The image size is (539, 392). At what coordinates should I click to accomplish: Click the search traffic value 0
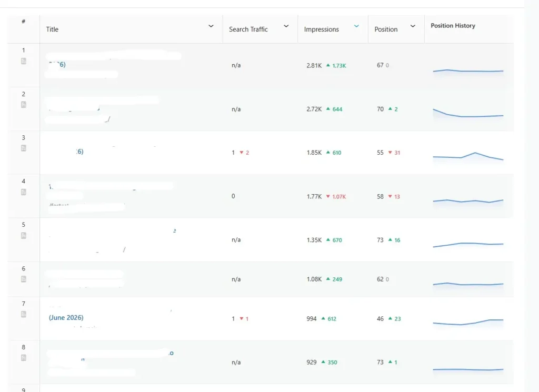tap(233, 196)
